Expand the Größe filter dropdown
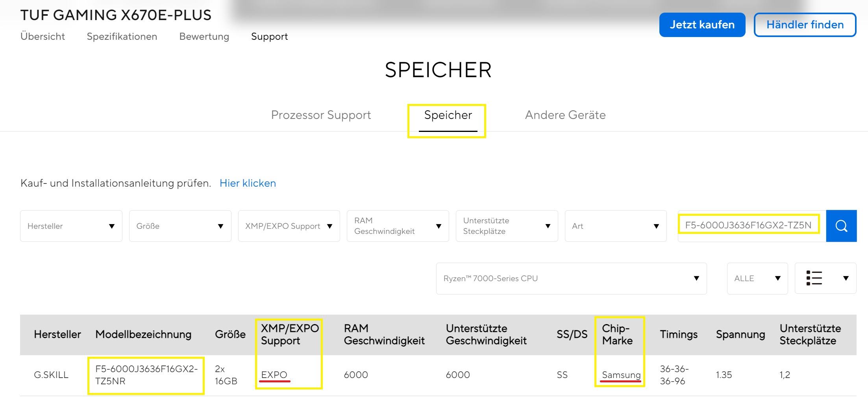Screen dimensions: 868x417 (x=180, y=226)
